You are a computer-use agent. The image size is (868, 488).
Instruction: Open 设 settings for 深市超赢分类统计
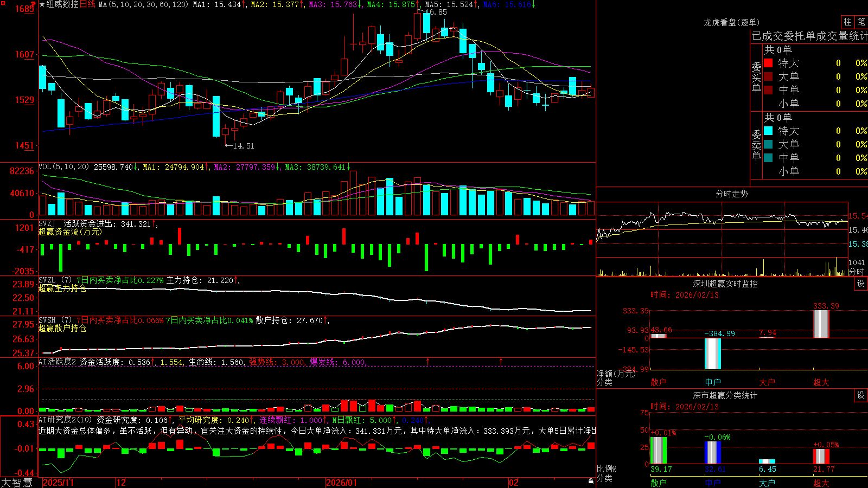pyautogui.click(x=861, y=395)
